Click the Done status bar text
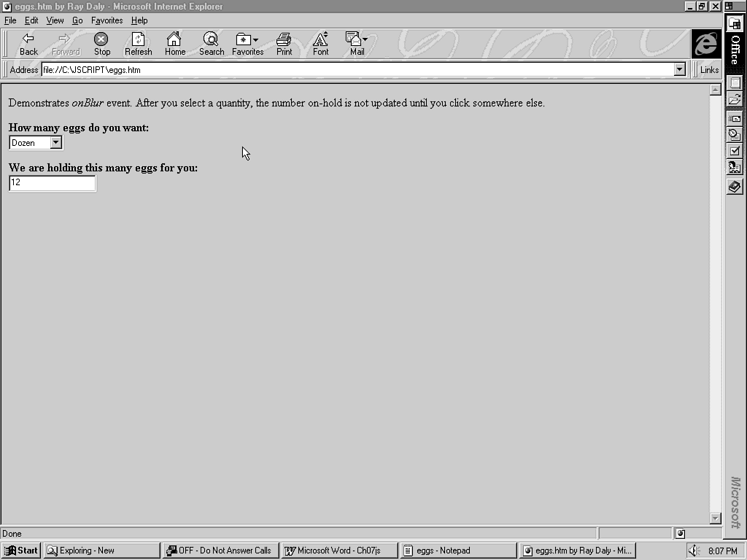The height and width of the screenshot is (560, 747). 12,534
